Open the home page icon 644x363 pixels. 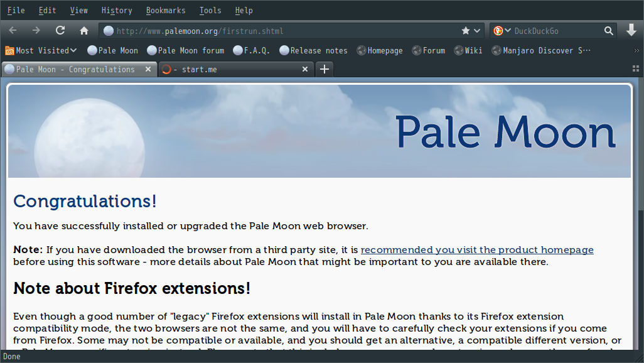click(x=84, y=31)
